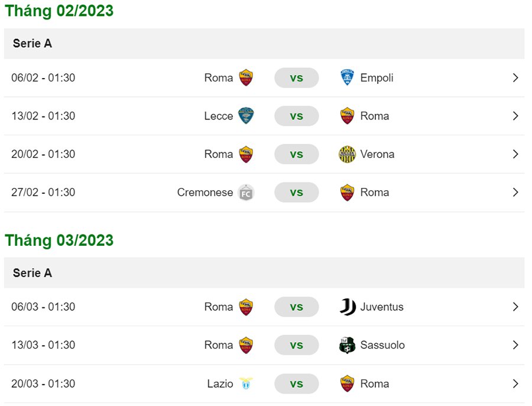Select the Serie A header under March 2023
The height and width of the screenshot is (406, 532).
tap(33, 273)
